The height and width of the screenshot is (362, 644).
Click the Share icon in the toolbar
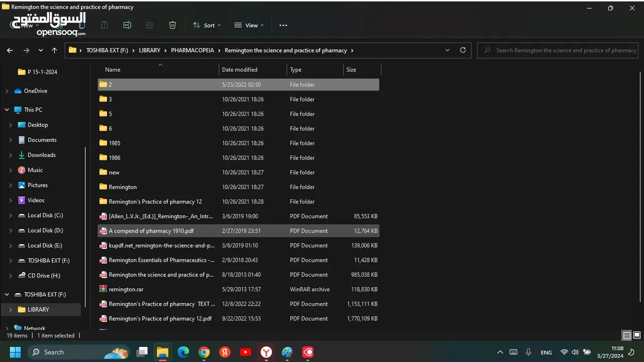coord(150,25)
